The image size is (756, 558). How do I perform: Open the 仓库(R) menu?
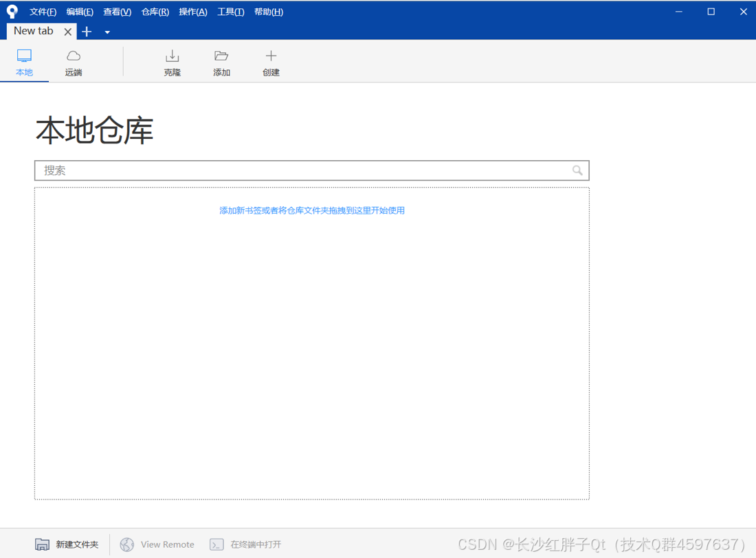[x=155, y=11]
